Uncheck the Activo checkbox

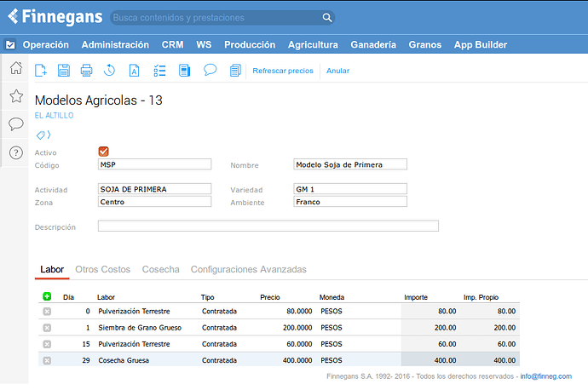tap(104, 152)
